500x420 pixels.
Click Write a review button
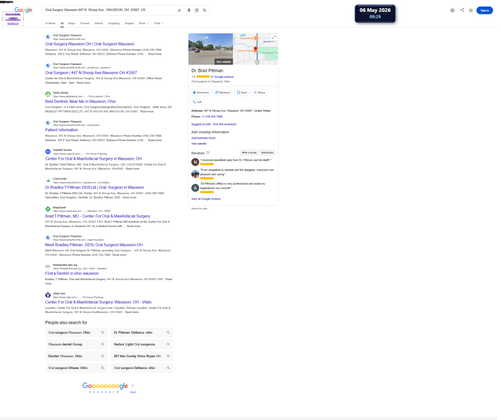(249, 153)
